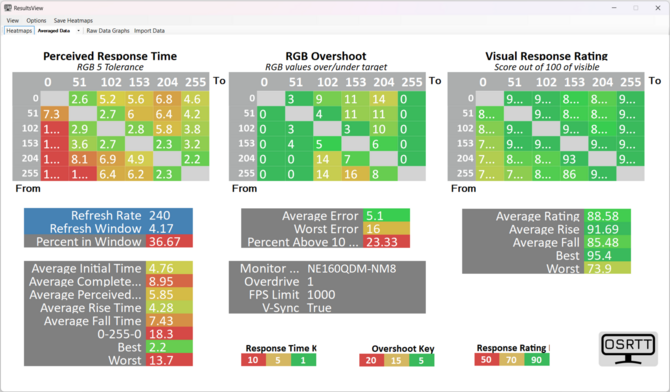The image size is (670, 392).
Task: Switch to Raw Data Graphs
Action: pos(108,31)
